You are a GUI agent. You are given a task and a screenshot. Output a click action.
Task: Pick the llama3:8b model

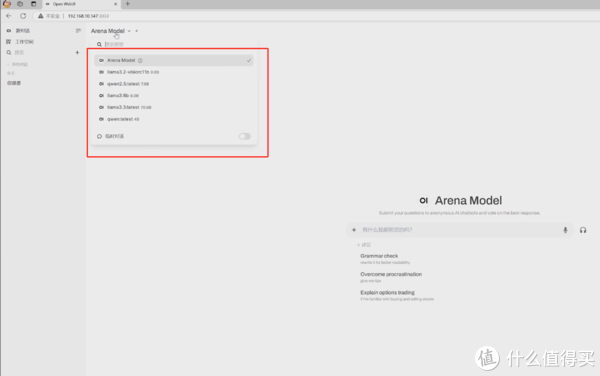click(174, 96)
